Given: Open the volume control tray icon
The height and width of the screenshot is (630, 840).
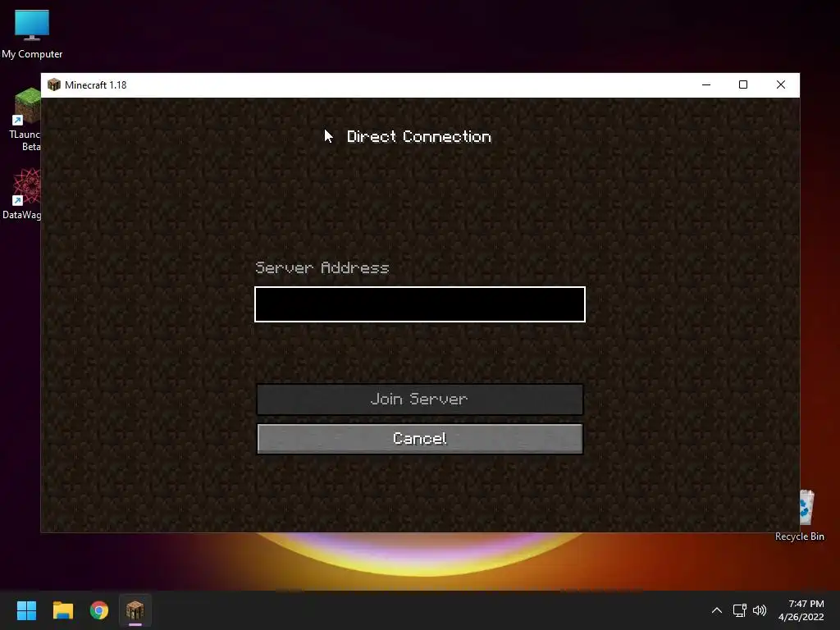Looking at the screenshot, I should point(760,610).
